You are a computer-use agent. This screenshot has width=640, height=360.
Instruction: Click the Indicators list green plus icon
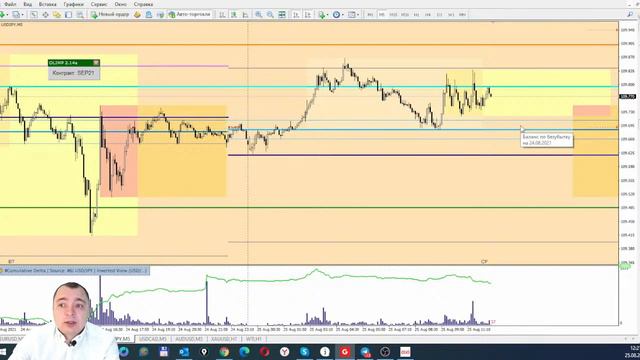point(322,15)
